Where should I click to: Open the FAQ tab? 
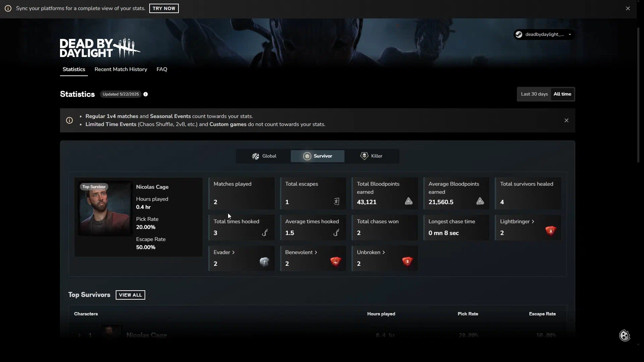coord(162,69)
